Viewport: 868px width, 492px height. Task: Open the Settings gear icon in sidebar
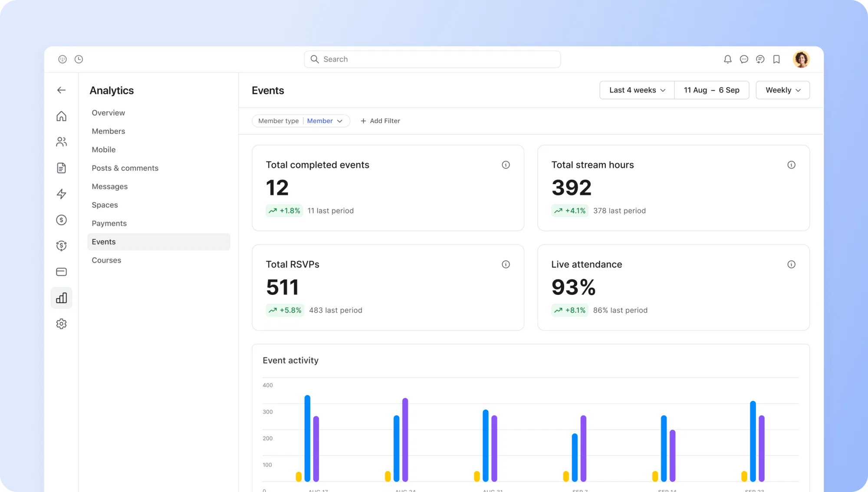click(62, 324)
